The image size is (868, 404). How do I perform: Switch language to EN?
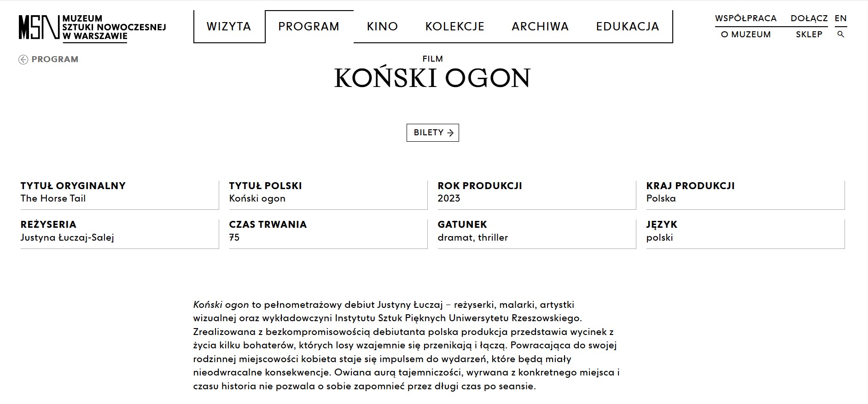tap(840, 18)
